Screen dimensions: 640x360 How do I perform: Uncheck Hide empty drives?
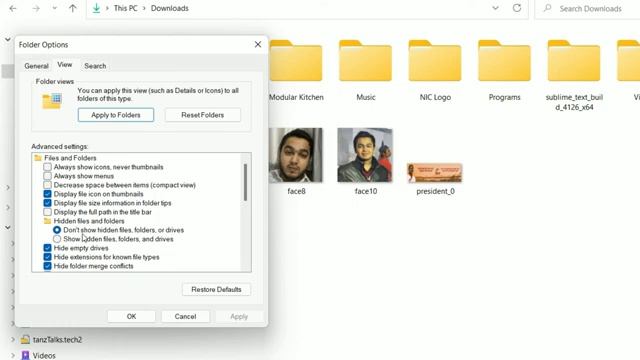pyautogui.click(x=47, y=248)
